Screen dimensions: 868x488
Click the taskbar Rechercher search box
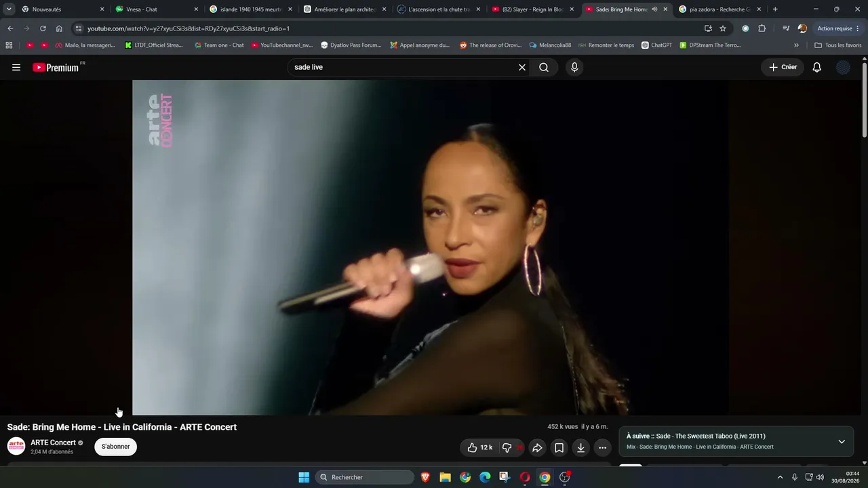[x=365, y=477]
